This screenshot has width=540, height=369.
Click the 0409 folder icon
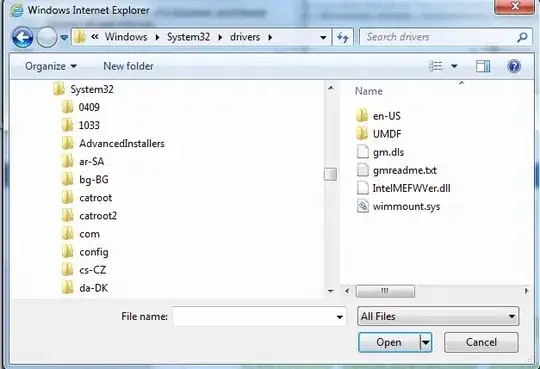tap(68, 107)
